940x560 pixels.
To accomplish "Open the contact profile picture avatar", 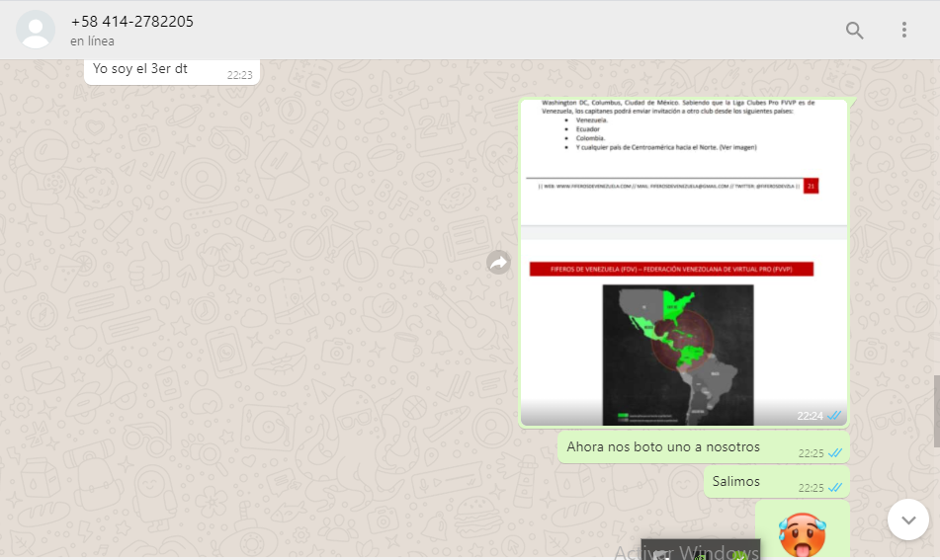I will (36, 30).
